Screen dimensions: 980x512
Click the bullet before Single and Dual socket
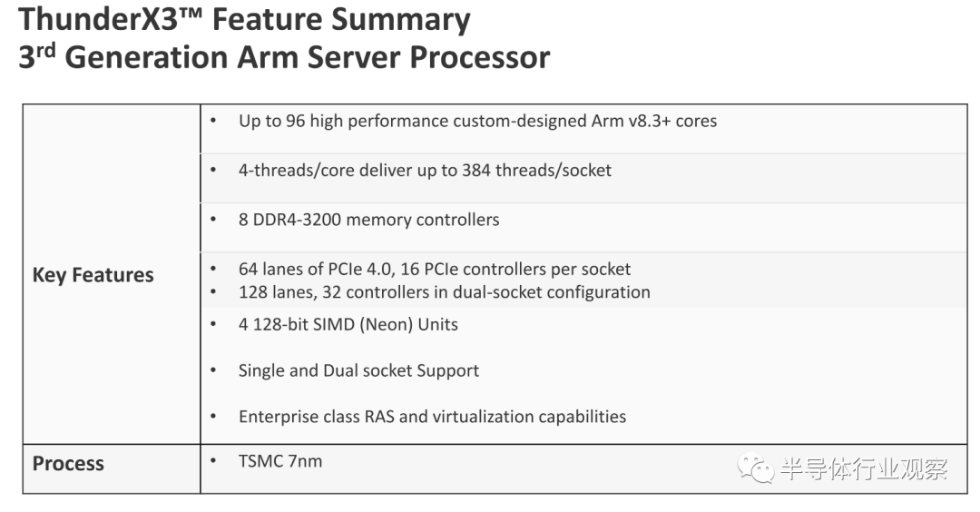coord(213,370)
